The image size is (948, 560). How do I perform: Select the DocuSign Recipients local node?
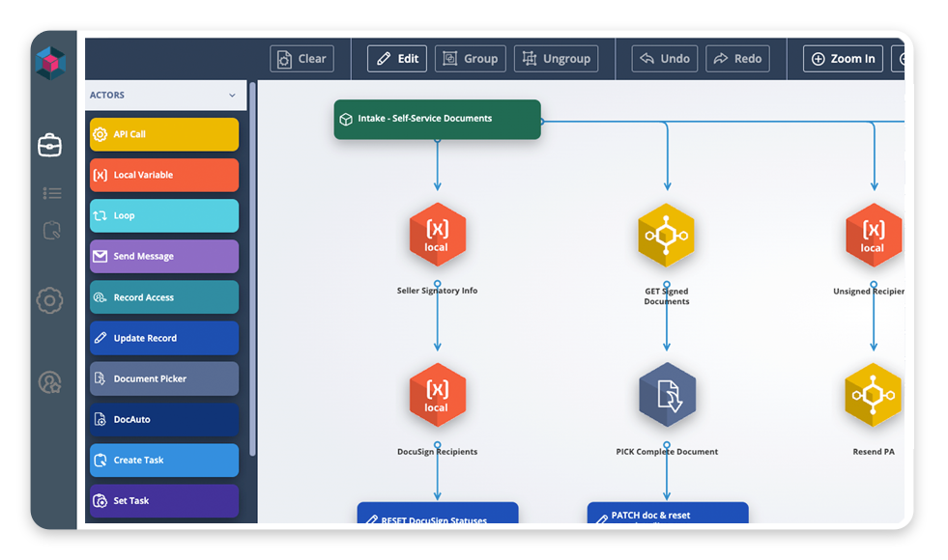click(x=437, y=394)
